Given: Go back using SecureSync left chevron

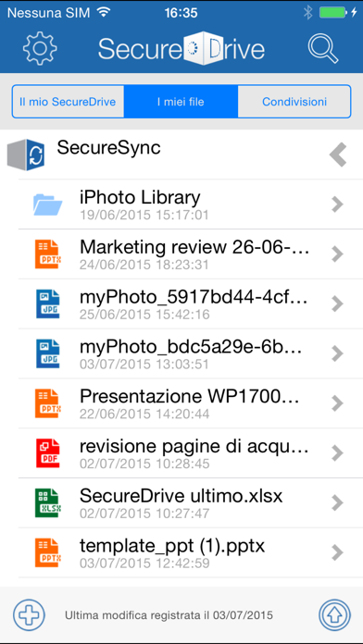Looking at the screenshot, I should (x=338, y=155).
